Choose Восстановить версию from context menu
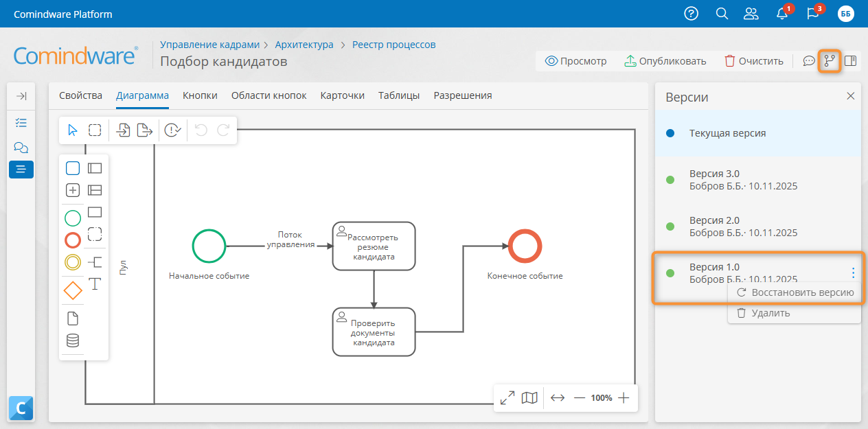Image resolution: width=868 pixels, height=429 pixels. pyautogui.click(x=795, y=292)
